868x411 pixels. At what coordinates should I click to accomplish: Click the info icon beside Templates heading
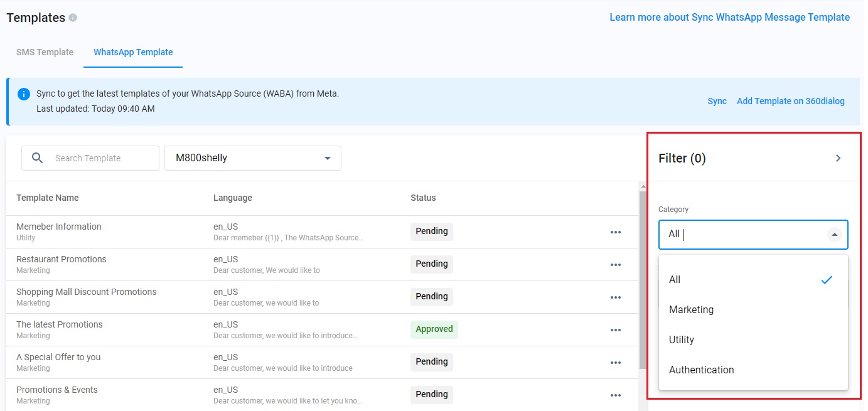(73, 18)
